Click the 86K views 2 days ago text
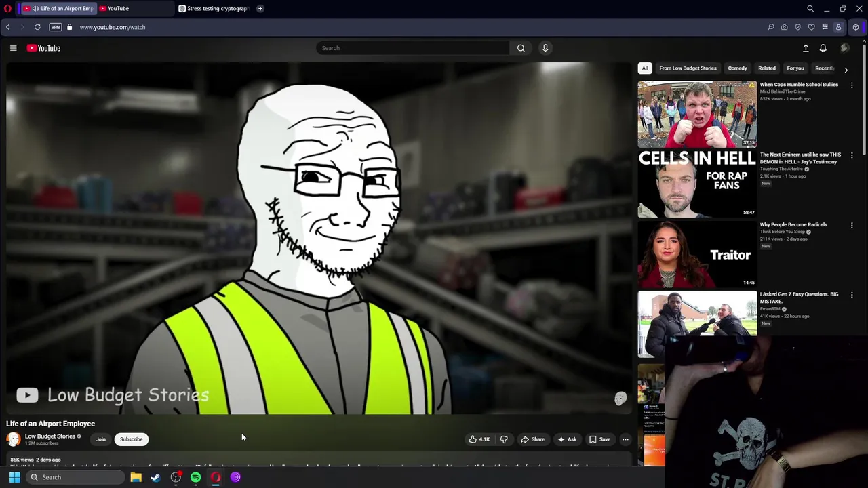Viewport: 868px width, 488px height. pos(35,460)
